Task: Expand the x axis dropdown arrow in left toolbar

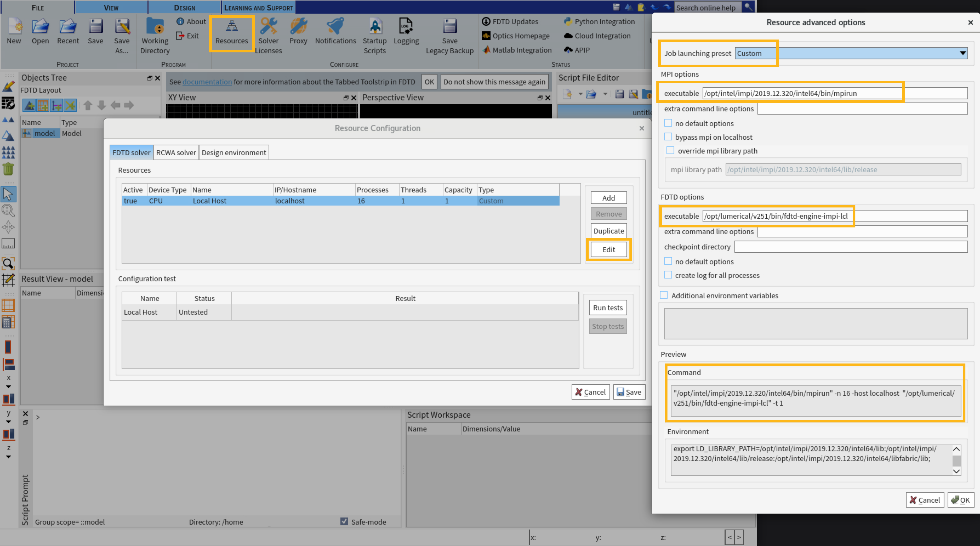Action: (x=8, y=387)
